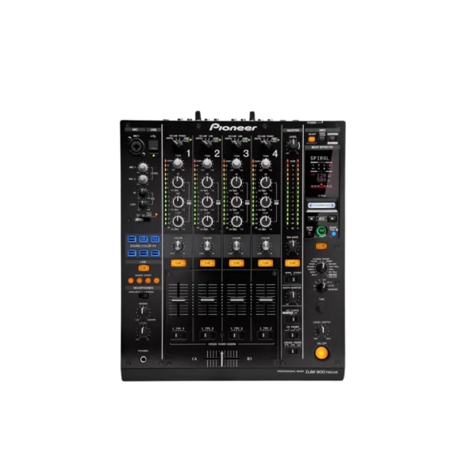Click the channel 4 LOW EQ knob
This screenshot has height=476, width=476.
(x=266, y=221)
